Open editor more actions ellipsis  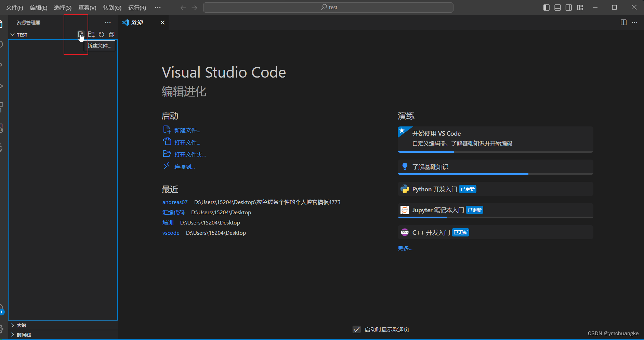point(634,23)
